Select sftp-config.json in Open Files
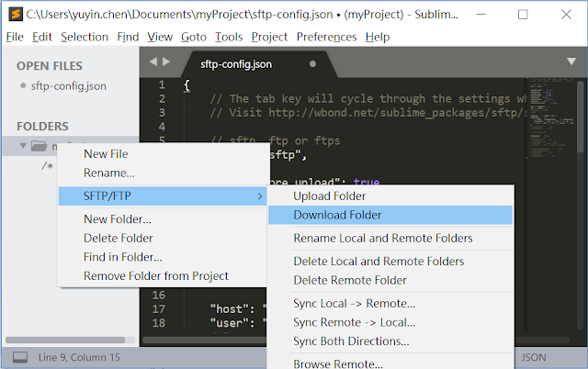This screenshot has width=588, height=369. point(68,85)
